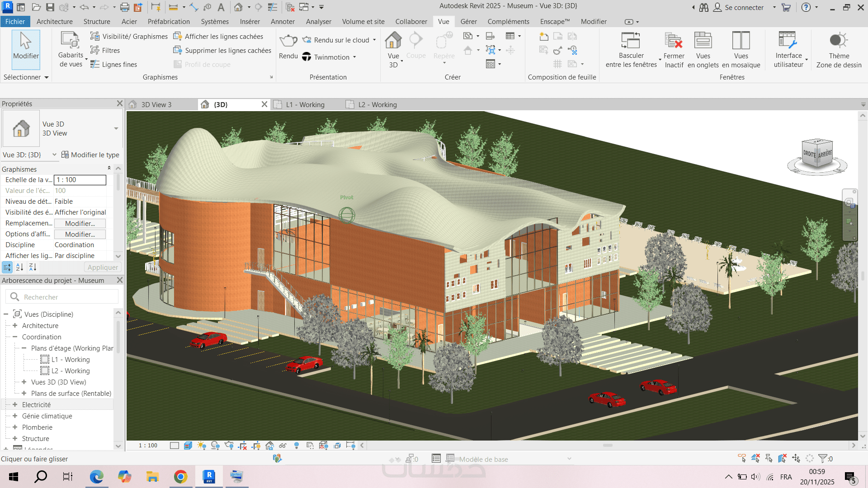Viewport: 868px width, 488px height.
Task: Switch to the Annoter ribbon tab
Action: coord(282,22)
